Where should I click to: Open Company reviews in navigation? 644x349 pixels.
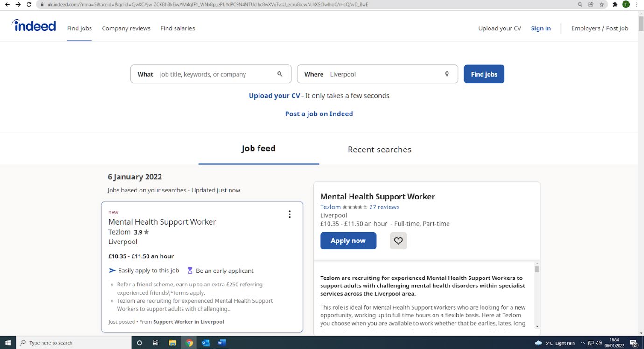(x=126, y=28)
